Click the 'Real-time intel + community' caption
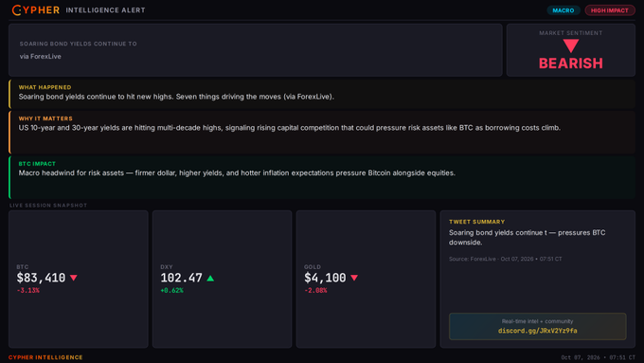This screenshot has width=644, height=363. pos(537,321)
